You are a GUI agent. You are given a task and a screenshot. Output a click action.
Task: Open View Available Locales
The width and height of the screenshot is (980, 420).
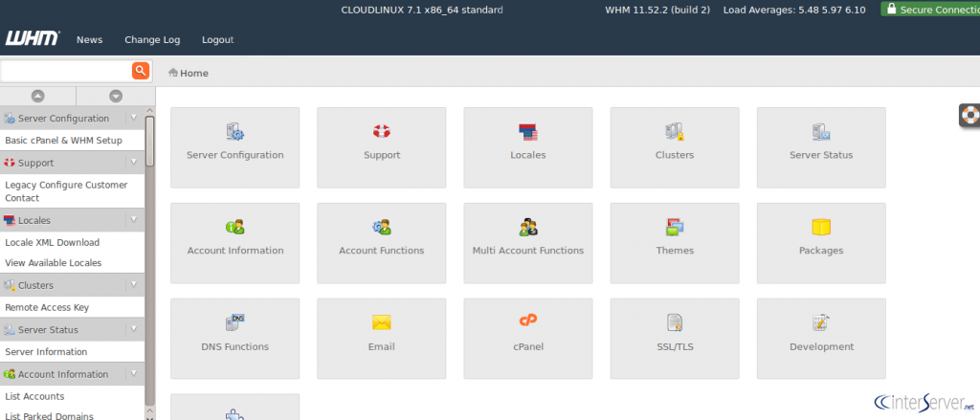click(54, 263)
